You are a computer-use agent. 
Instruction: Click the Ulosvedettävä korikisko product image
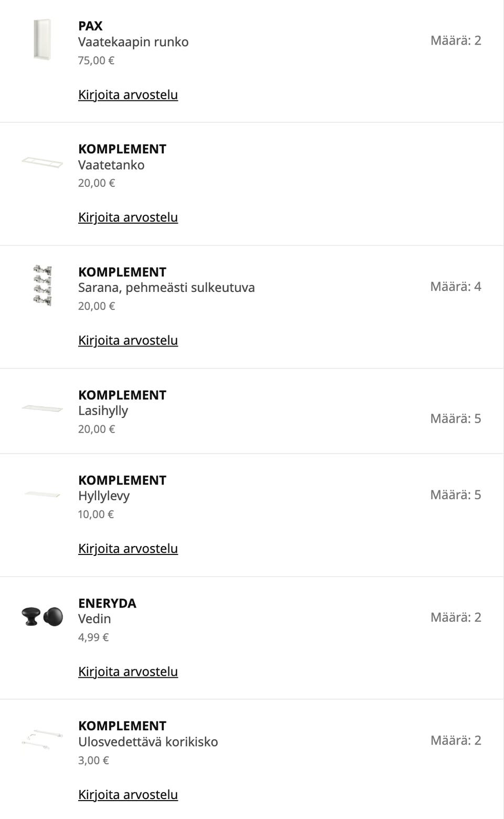42,739
